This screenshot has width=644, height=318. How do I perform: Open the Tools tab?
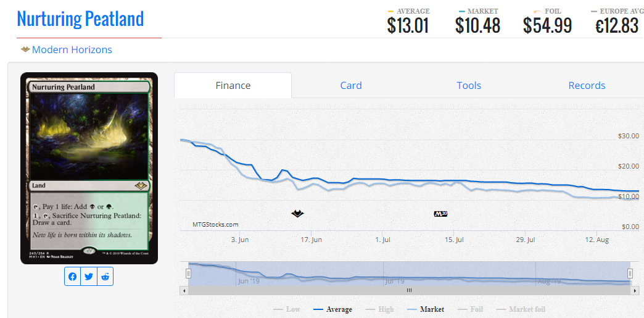pyautogui.click(x=469, y=86)
